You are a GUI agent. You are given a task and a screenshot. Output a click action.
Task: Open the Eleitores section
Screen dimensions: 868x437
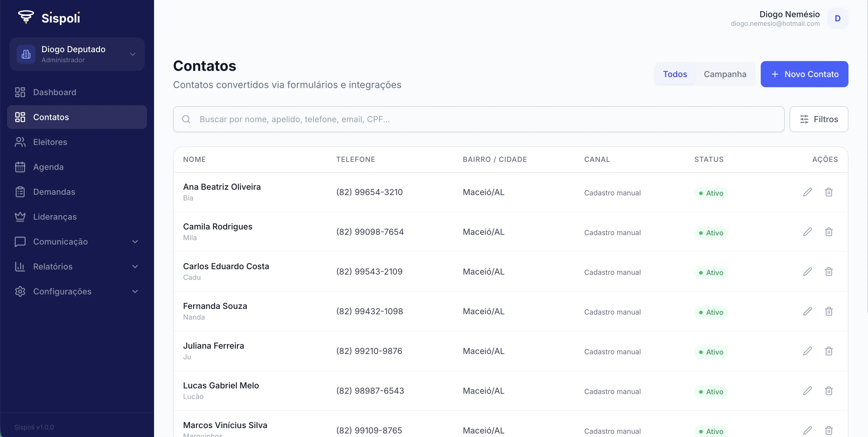(77, 142)
